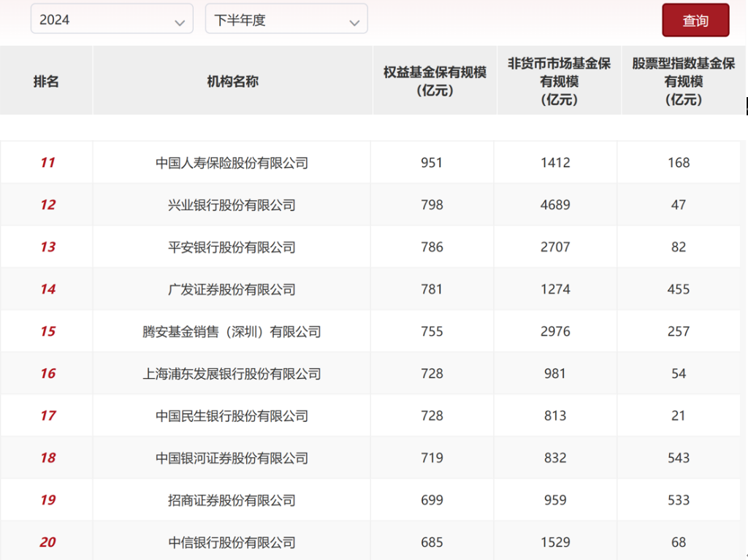Image resolution: width=748 pixels, height=560 pixels.
Task: Select rank number 11 cell
Action: pyautogui.click(x=46, y=162)
